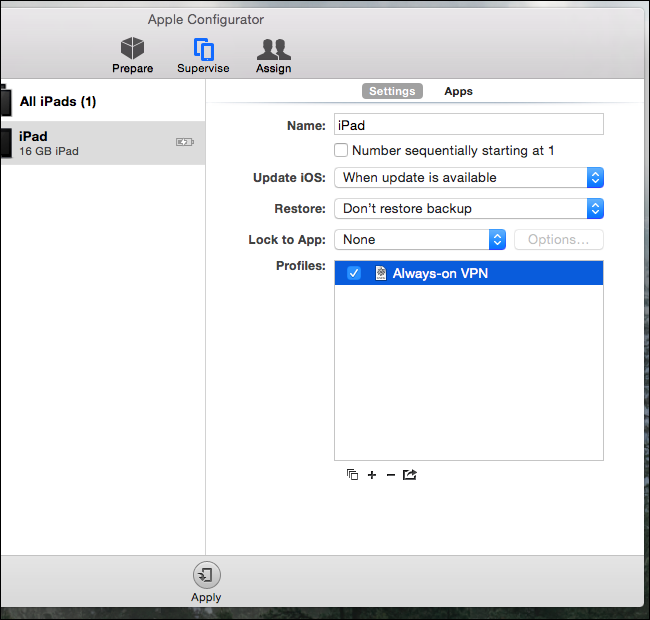The image size is (650, 620).
Task: Click the Always-on VPN profile document icon
Action: (x=381, y=273)
